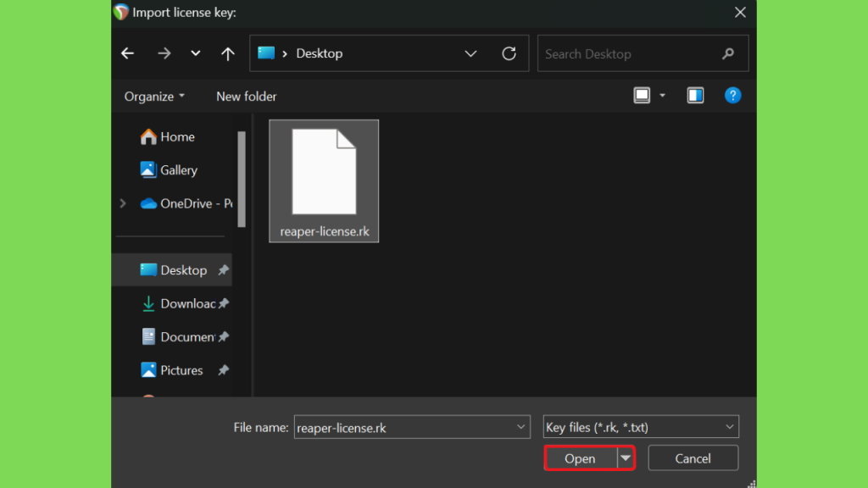Expand the OneDrive tree node
Screen dimensions: 868x488
coord(123,203)
